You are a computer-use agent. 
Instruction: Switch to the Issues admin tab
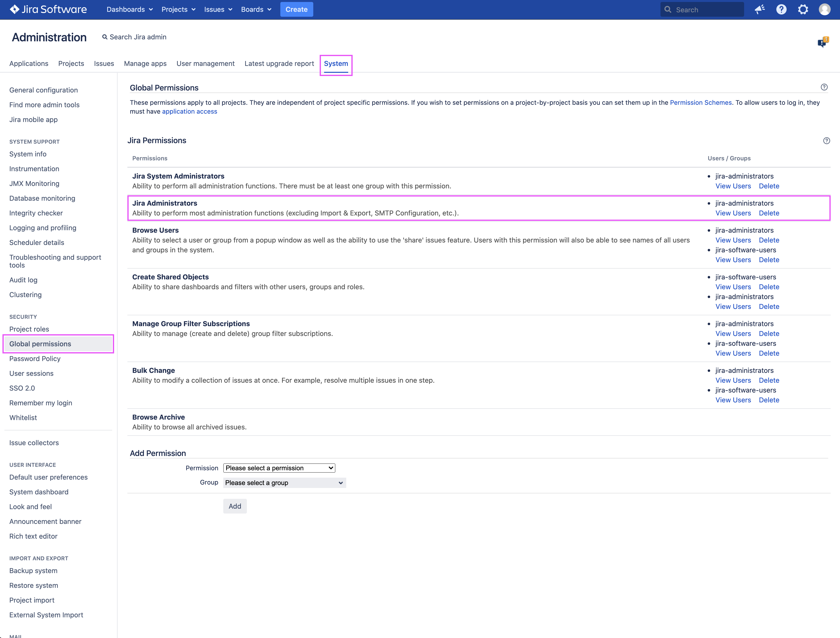coord(104,64)
